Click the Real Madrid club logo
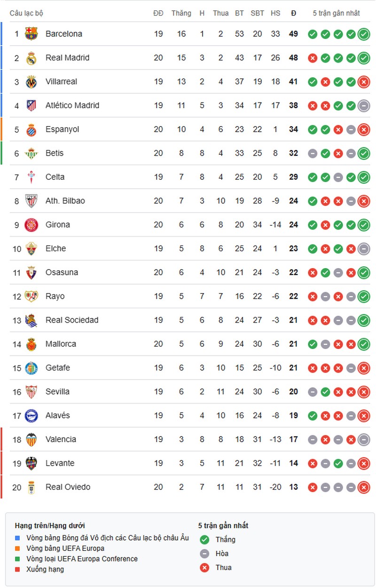 (31, 58)
